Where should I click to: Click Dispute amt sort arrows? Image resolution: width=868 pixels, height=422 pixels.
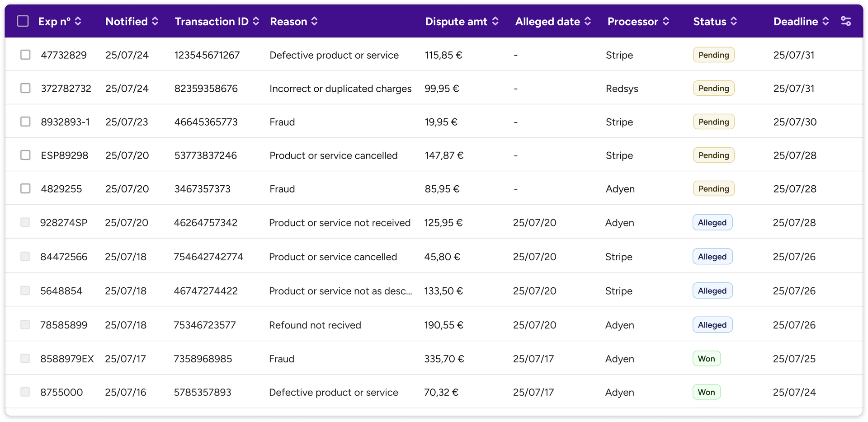(x=495, y=21)
